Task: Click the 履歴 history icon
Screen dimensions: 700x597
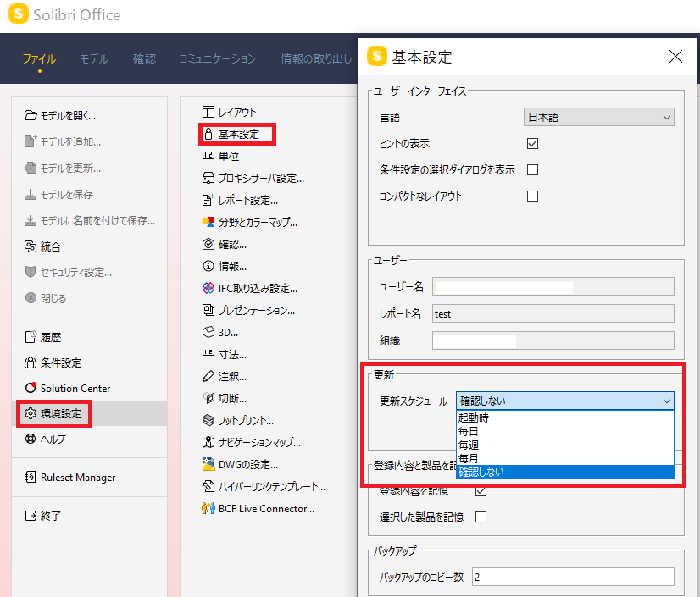Action: pyautogui.click(x=31, y=337)
